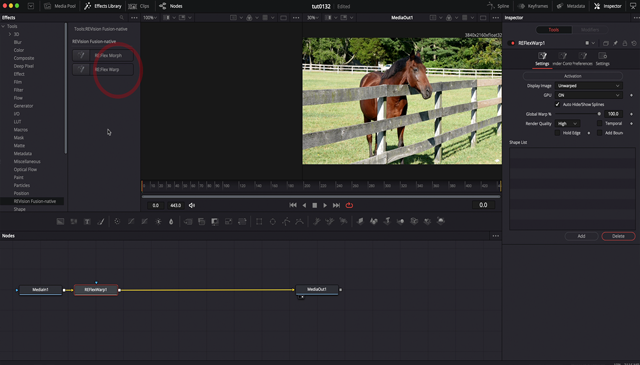This screenshot has height=365, width=640.
Task: Enable the Temporal checkbox
Action: [x=600, y=123]
